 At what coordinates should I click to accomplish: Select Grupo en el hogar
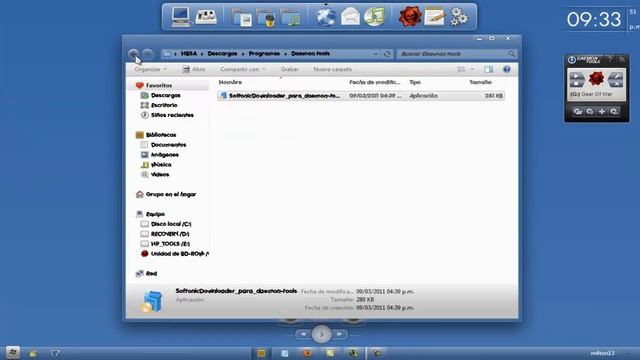171,194
